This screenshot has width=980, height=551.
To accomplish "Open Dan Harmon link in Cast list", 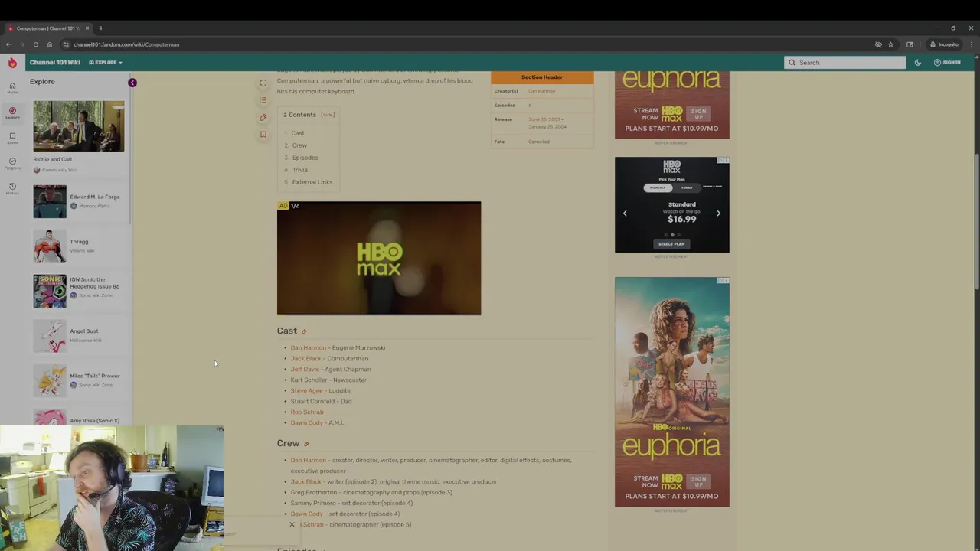I will pos(308,347).
